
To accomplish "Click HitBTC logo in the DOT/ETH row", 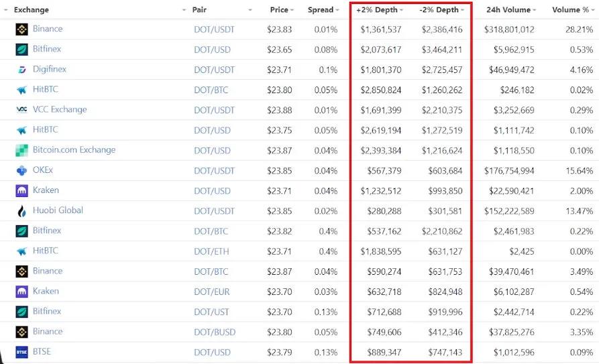I will pos(21,251).
